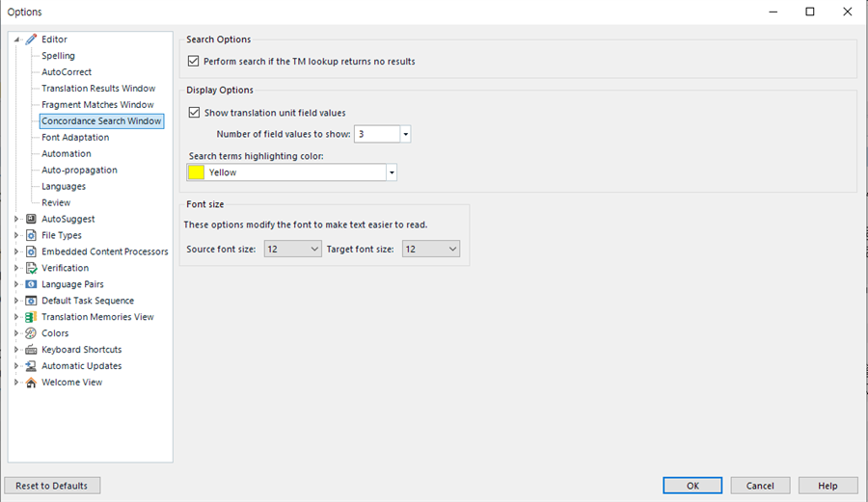Image resolution: width=868 pixels, height=502 pixels.
Task: Click the Editor pencil icon
Action: (32, 40)
